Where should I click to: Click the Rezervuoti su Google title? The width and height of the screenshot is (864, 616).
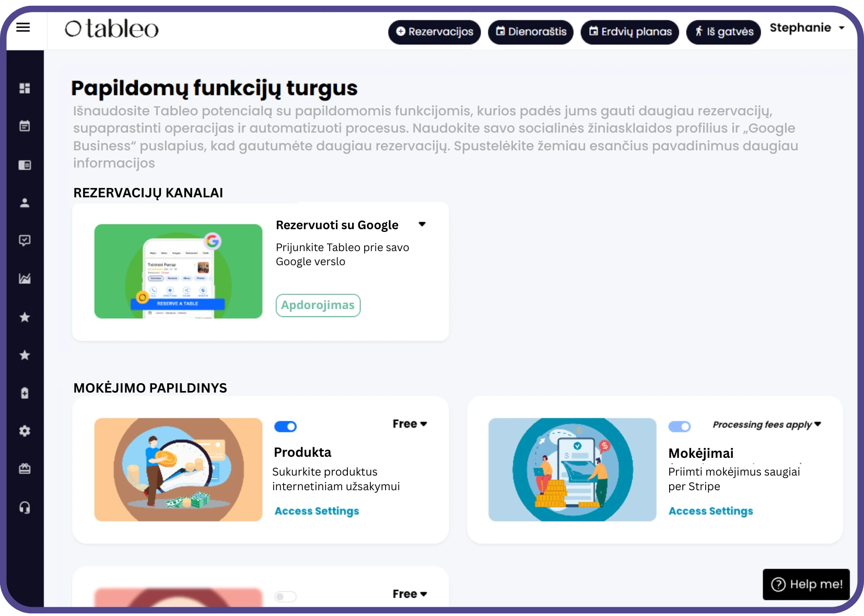click(x=337, y=225)
